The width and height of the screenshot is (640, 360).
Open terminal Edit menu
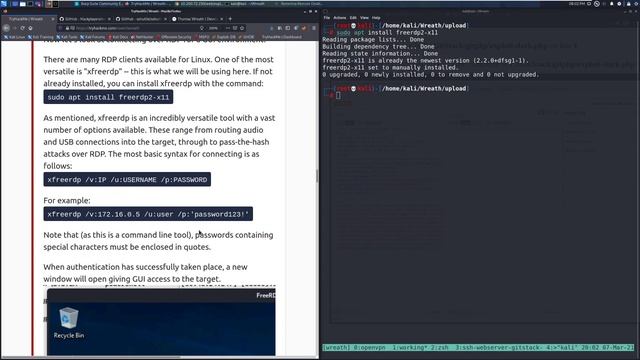pos(353,18)
